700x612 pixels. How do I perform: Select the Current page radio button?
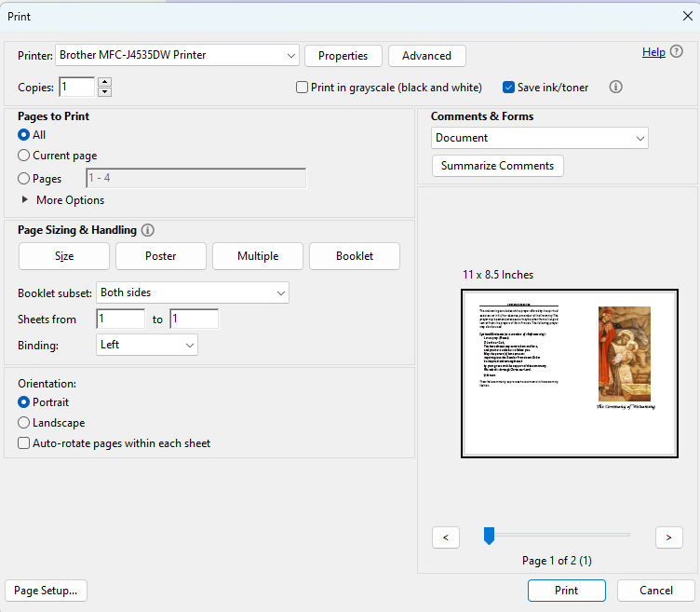pyautogui.click(x=24, y=156)
